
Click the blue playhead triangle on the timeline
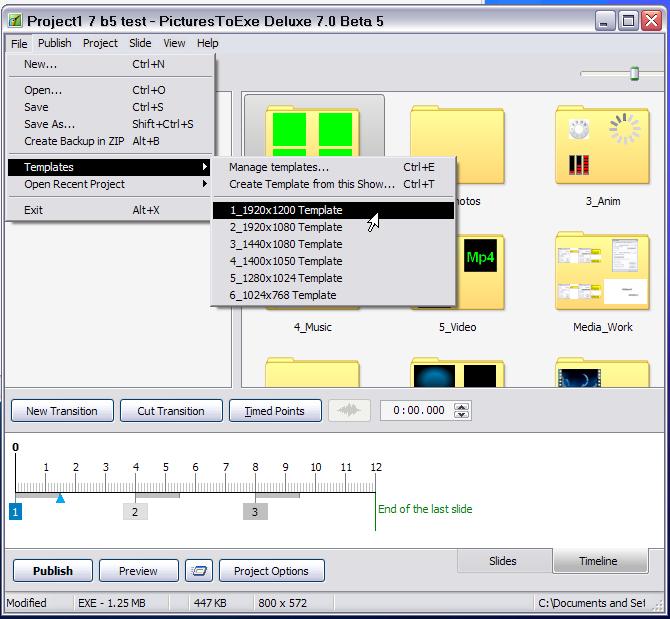[x=60, y=498]
